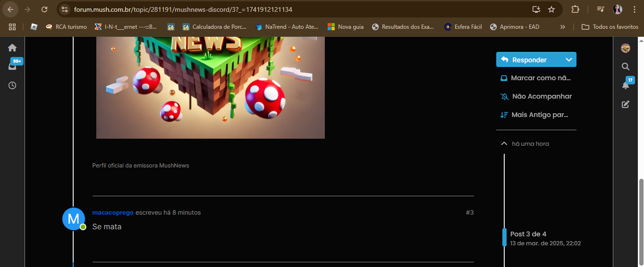This screenshot has height=267, width=644.
Task: Go back to the previous page
Action: click(10, 9)
